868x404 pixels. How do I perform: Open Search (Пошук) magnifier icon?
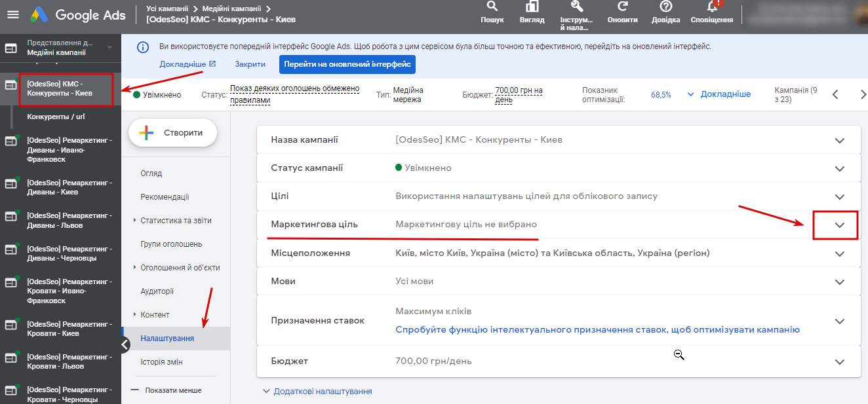[492, 7]
